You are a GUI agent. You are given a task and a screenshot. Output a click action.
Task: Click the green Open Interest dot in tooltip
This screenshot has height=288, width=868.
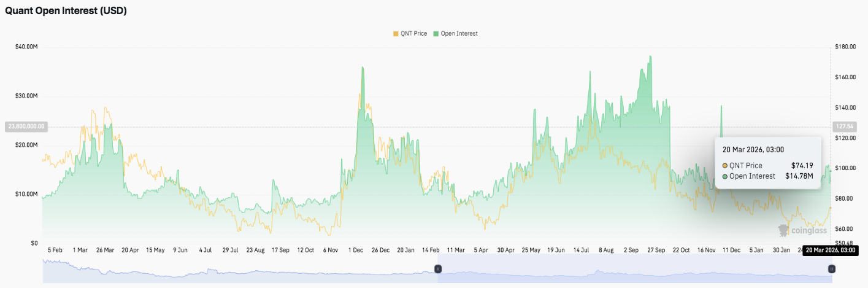(726, 176)
